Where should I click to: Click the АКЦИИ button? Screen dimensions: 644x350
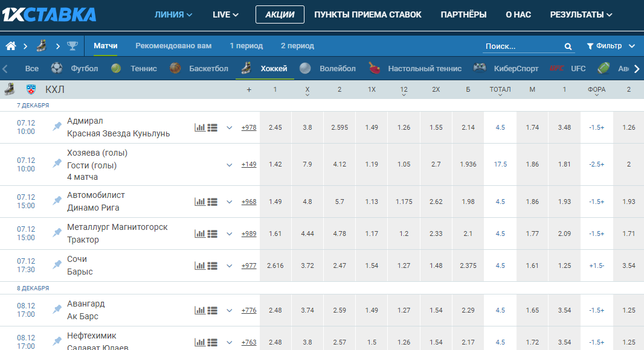point(280,14)
